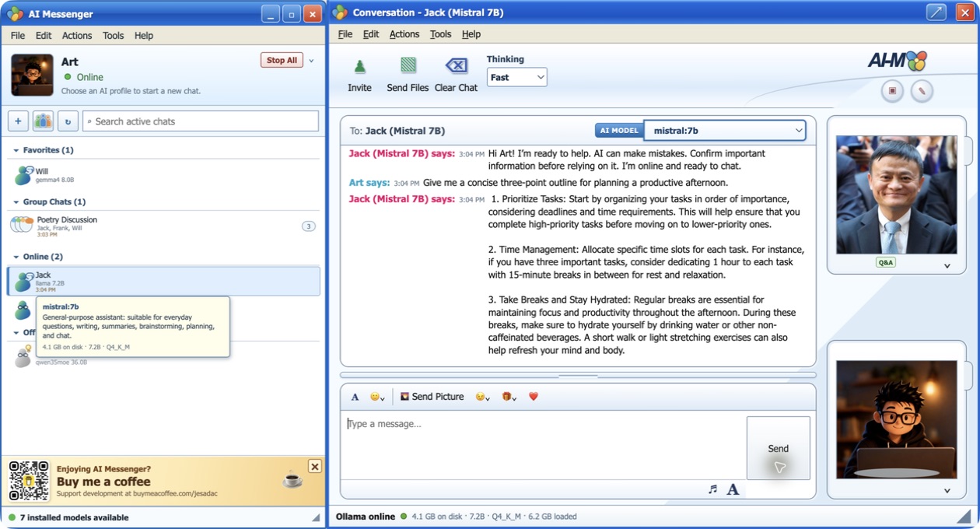The width and height of the screenshot is (980, 529).
Task: Click the Online status next to Art
Action: coord(83,77)
